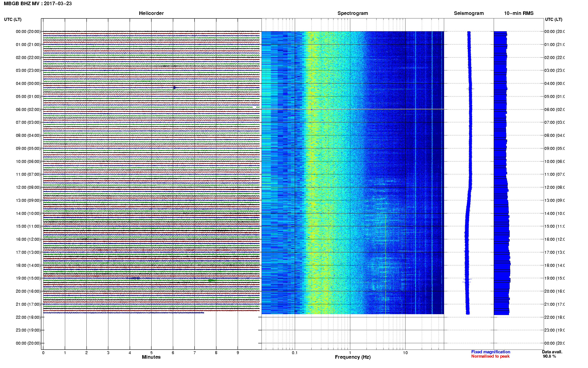Image resolution: width=588 pixels, height=368 pixels.
Task: Click the white data gap line in spectrogram at 06:00
Action: [353, 109]
